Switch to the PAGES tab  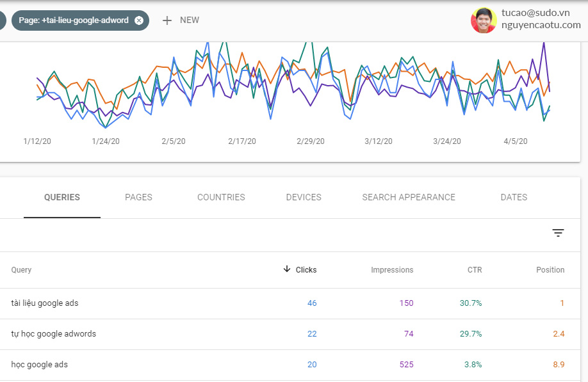point(138,197)
